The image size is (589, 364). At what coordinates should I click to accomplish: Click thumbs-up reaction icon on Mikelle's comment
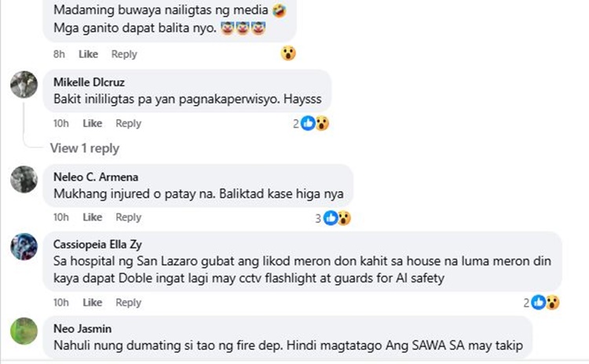tap(308, 123)
